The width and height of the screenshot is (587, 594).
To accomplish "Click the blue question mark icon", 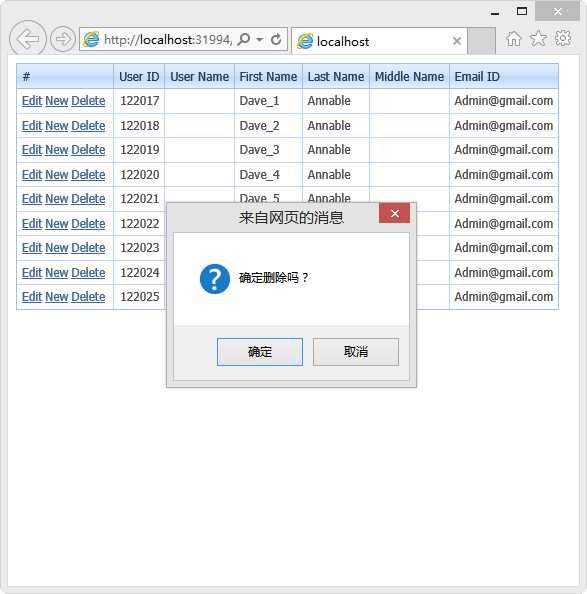I will point(215,279).
